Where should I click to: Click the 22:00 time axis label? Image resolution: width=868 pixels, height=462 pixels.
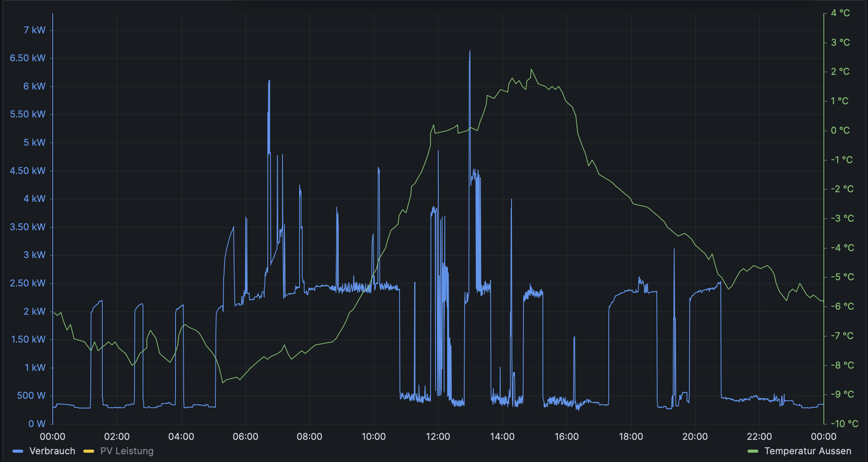point(759,437)
